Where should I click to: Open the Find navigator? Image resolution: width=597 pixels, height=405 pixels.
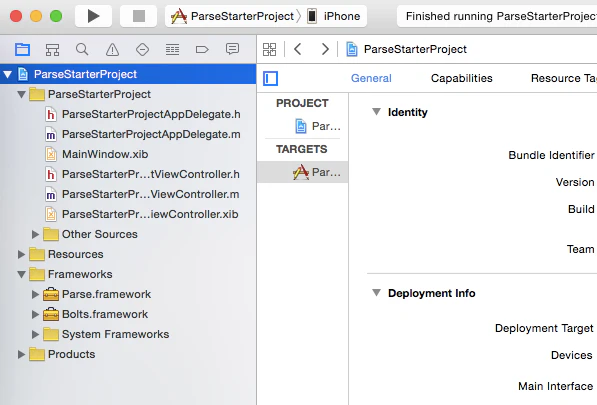tap(82, 49)
